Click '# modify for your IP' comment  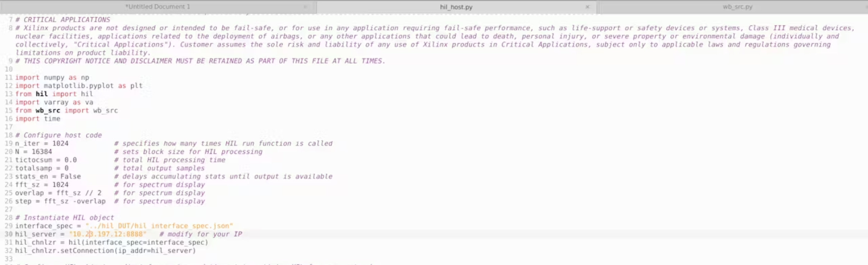click(x=201, y=234)
